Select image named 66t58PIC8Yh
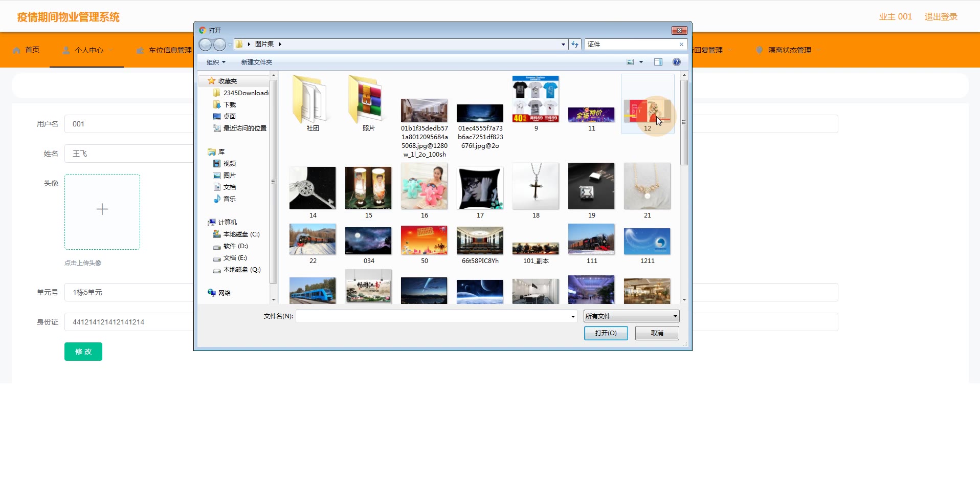Screen dimensions: 980x478 click(x=480, y=245)
